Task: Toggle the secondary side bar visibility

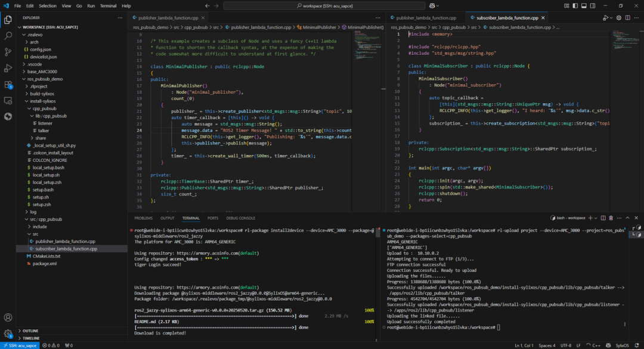Action: point(593,5)
